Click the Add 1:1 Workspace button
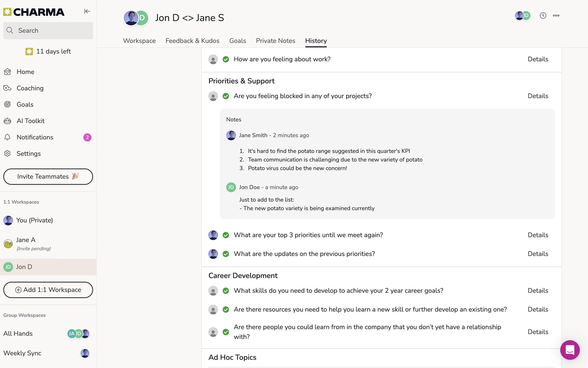The width and height of the screenshot is (588, 368). pos(48,290)
